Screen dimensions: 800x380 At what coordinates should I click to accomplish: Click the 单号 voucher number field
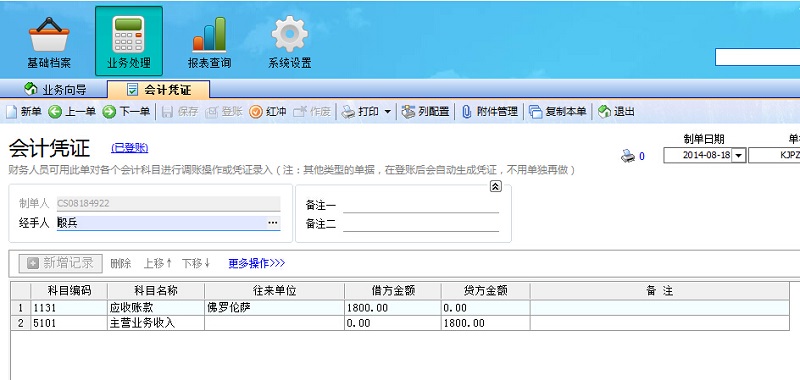coord(774,156)
